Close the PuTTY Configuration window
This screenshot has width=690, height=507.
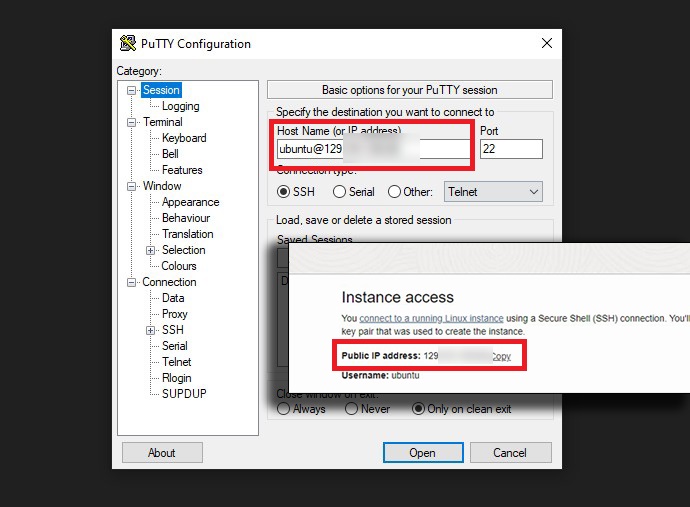pyautogui.click(x=546, y=43)
